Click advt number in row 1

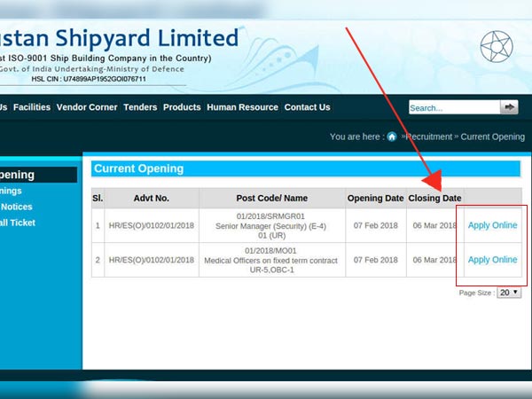click(x=152, y=225)
